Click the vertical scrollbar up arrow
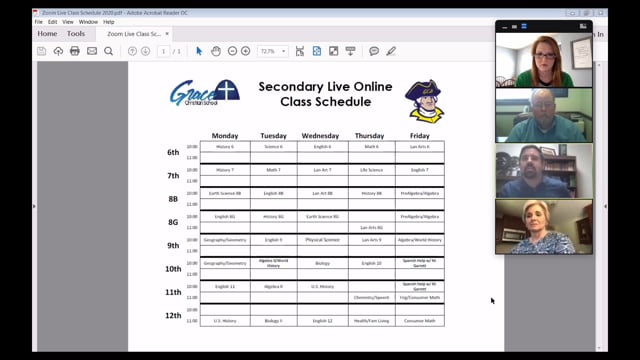640x360 pixels. click(x=599, y=65)
